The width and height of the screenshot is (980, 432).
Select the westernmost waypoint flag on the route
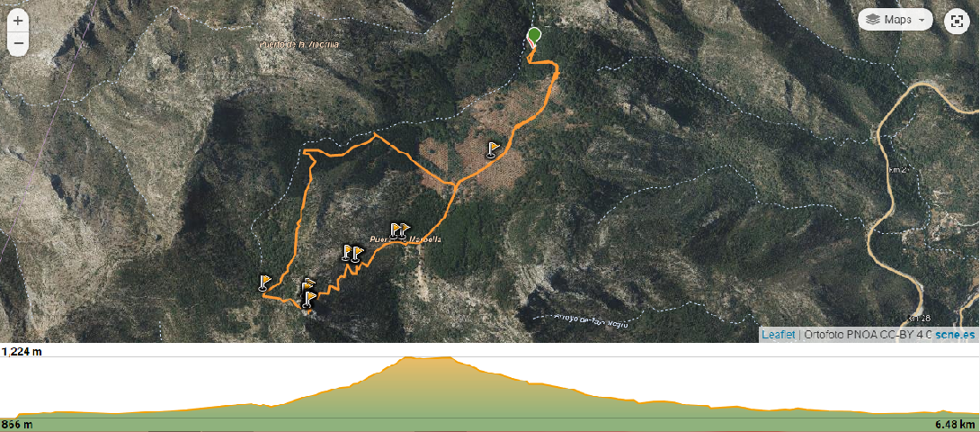coord(265,283)
